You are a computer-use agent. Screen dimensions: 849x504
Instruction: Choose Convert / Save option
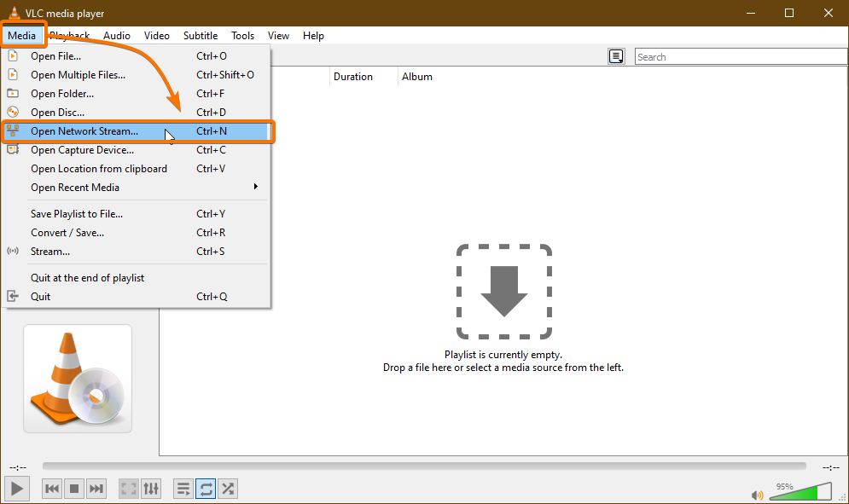(x=67, y=233)
